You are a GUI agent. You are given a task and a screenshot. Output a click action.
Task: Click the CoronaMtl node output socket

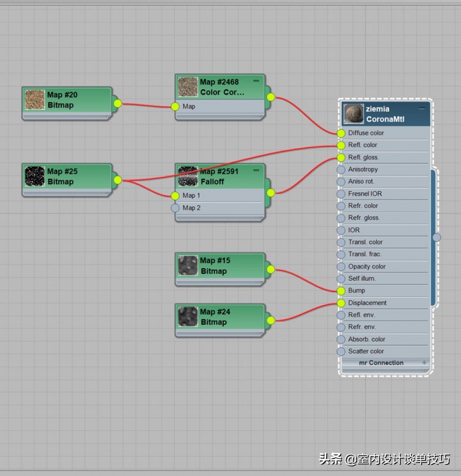click(437, 237)
